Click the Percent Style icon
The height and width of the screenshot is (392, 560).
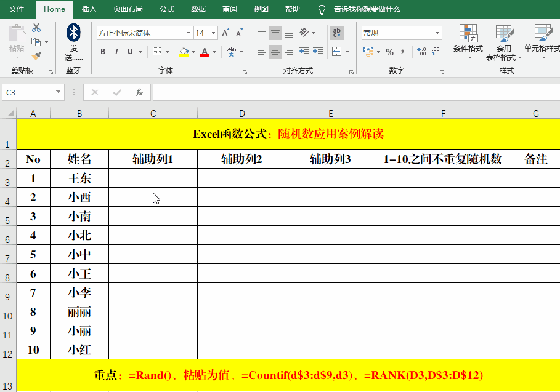tap(389, 52)
